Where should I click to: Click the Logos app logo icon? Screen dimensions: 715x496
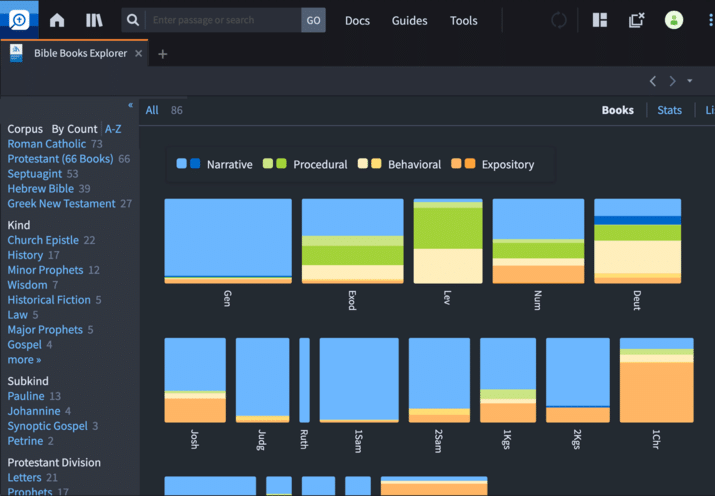[x=18, y=20]
